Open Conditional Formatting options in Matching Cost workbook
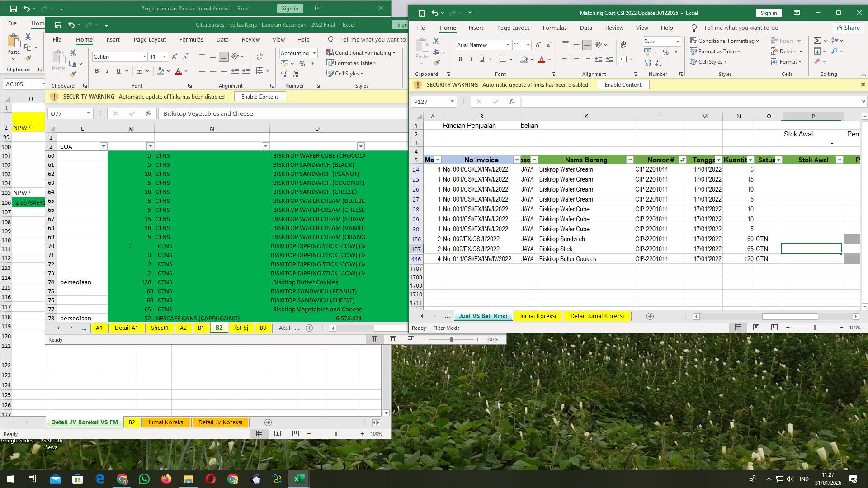 pos(725,41)
